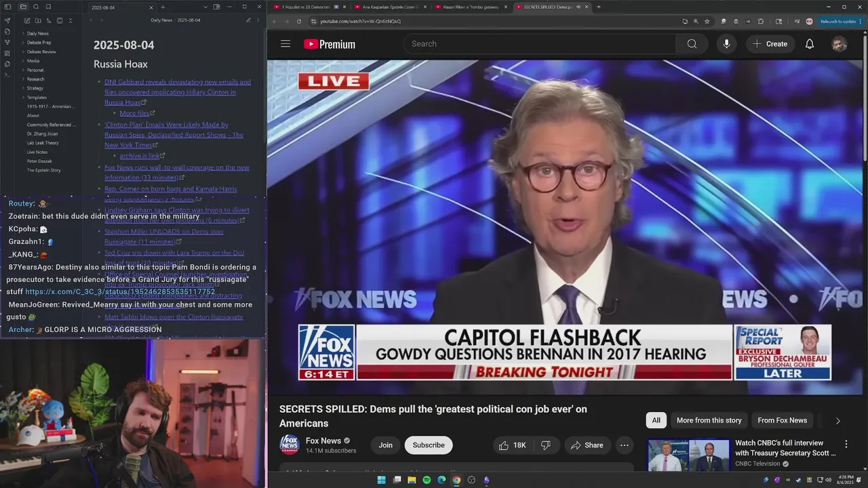Open a new Chrome tab
Screen dimensions: 868x488
[599, 7]
